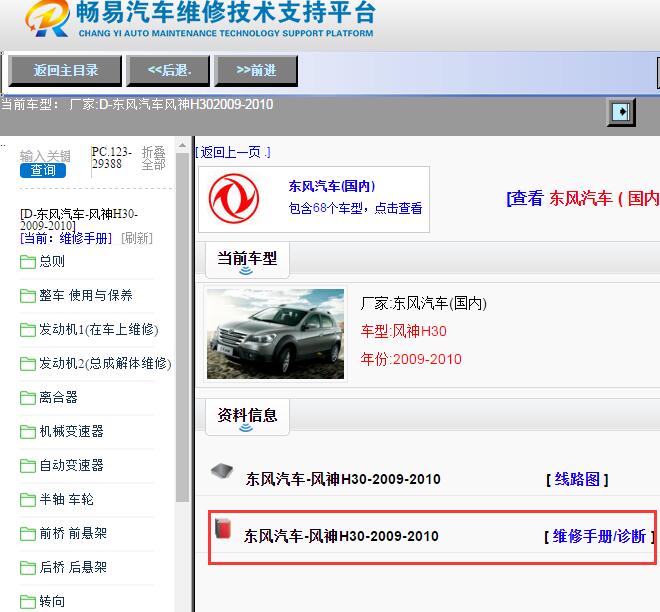Screen dimensions: 660x612
Task: Open the 离合器 folder icon
Action: (28, 397)
